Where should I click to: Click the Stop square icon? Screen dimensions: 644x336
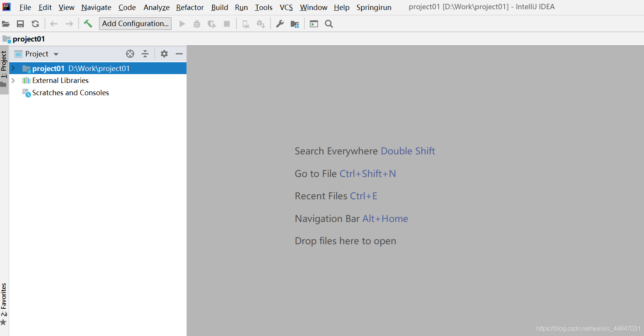[x=227, y=24]
